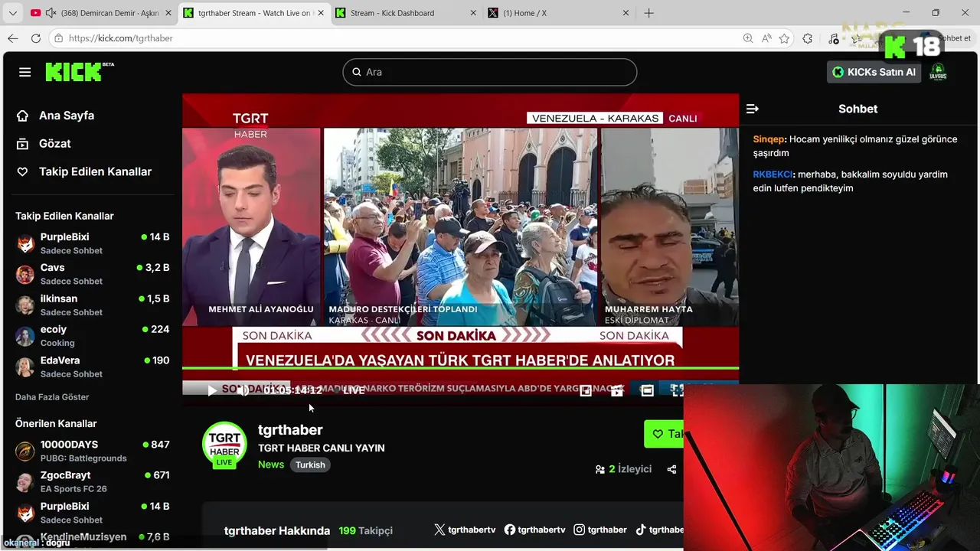This screenshot has width=980, height=551.
Task: Add page to favorites star icon
Action: 784,38
